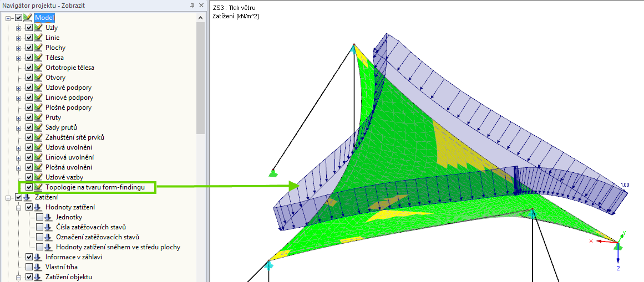Enable Čísla zatěžovacích stavů checkbox

click(x=39, y=227)
